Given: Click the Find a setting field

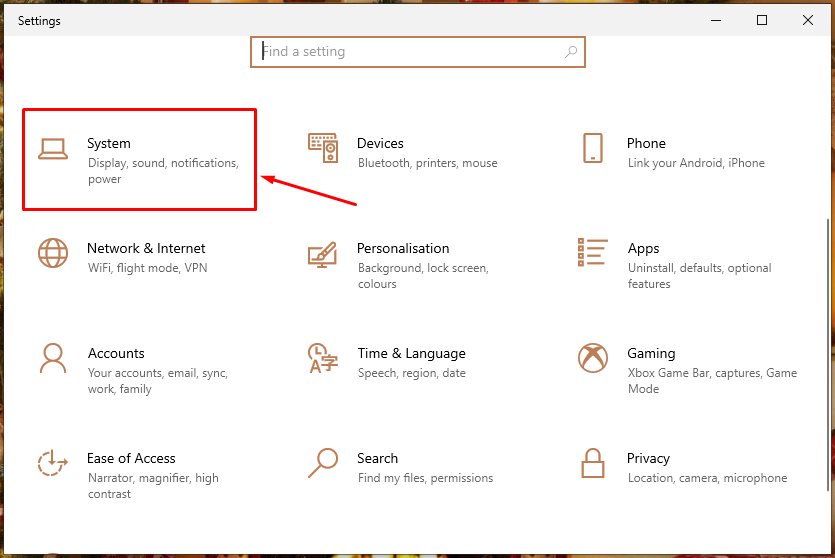Looking at the screenshot, I should coord(418,52).
